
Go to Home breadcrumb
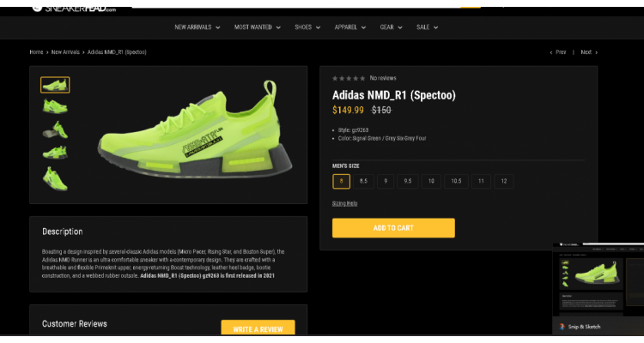tap(36, 52)
